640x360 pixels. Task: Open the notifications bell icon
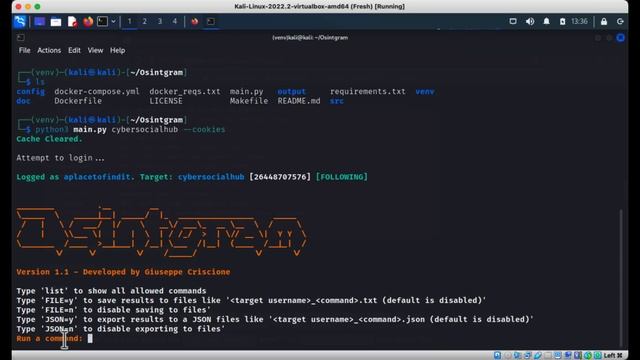click(546, 21)
